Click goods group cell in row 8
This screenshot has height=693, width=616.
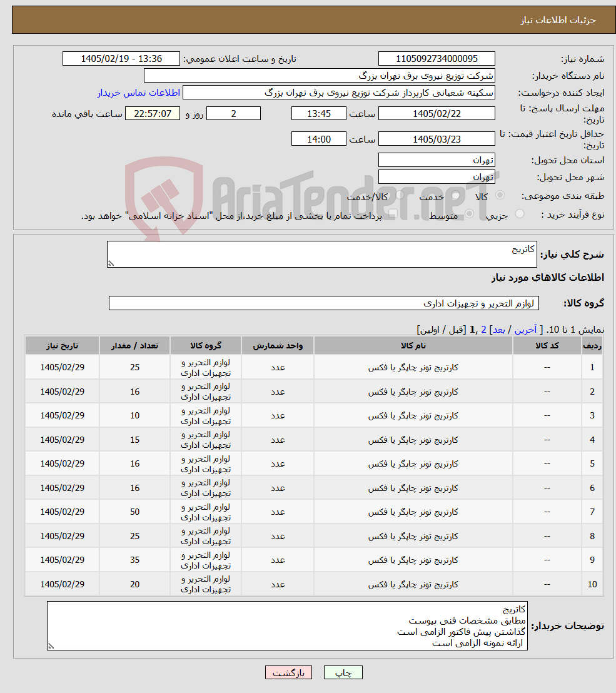click(206, 536)
